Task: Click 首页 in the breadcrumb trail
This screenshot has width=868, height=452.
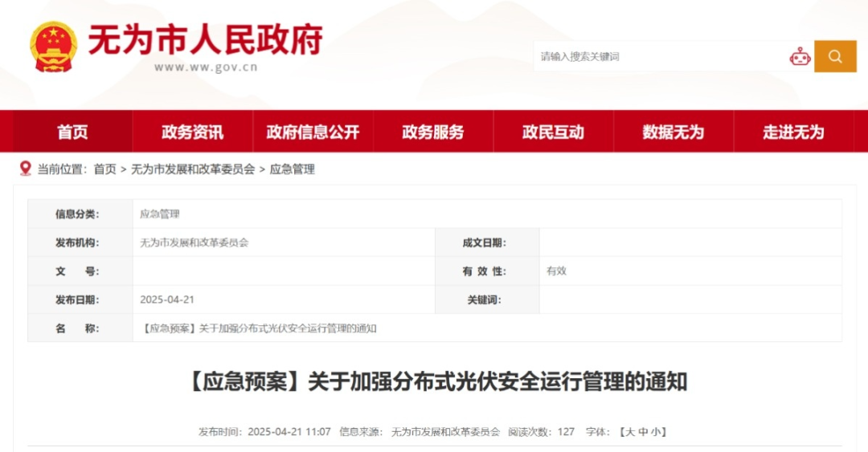Action: (x=104, y=169)
